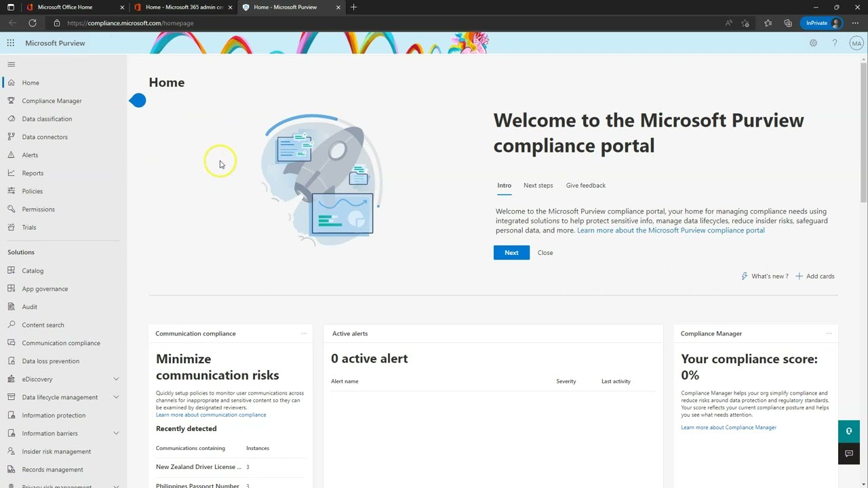The width and height of the screenshot is (868, 488).
Task: Expand Data lifecycle management section
Action: (x=116, y=397)
